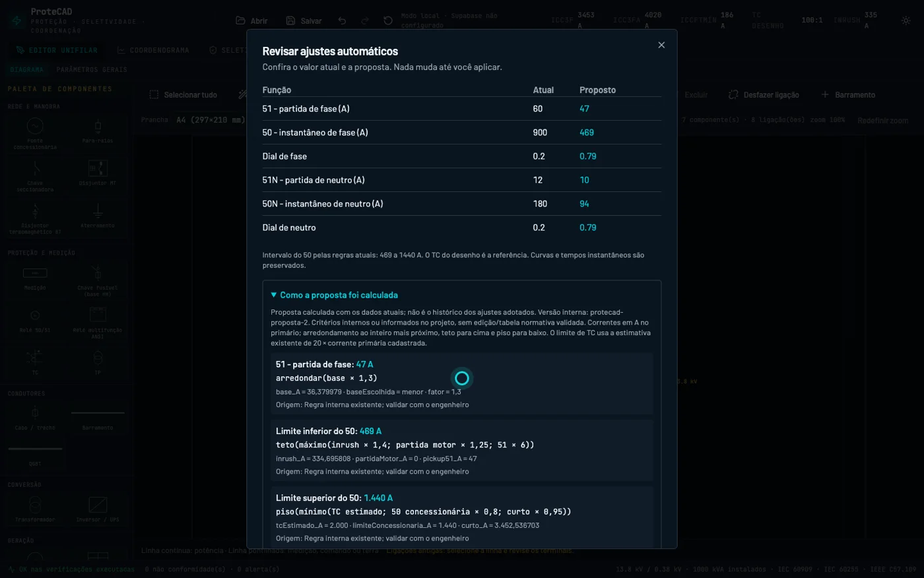The height and width of the screenshot is (578, 924).
Task: Switch to the Coordenograma tab
Action: [x=153, y=50]
